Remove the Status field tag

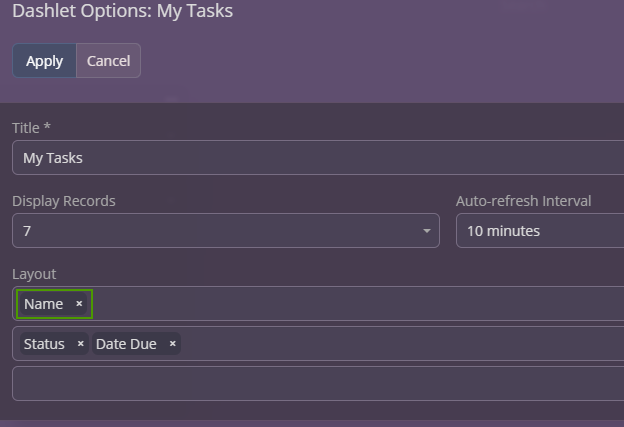pos(80,344)
